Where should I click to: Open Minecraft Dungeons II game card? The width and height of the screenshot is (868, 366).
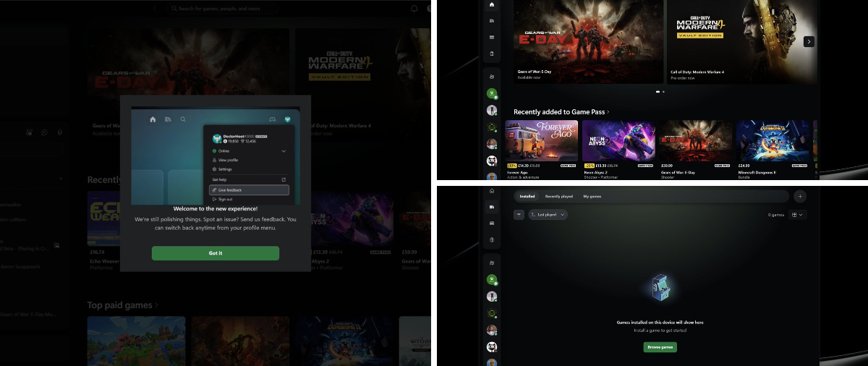pyautogui.click(x=773, y=149)
